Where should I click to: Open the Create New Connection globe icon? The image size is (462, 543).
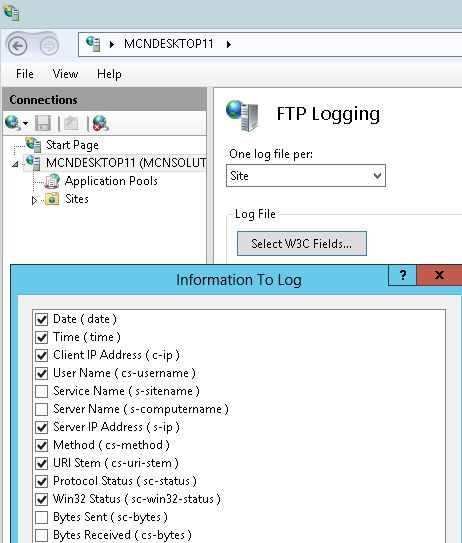[x=12, y=123]
